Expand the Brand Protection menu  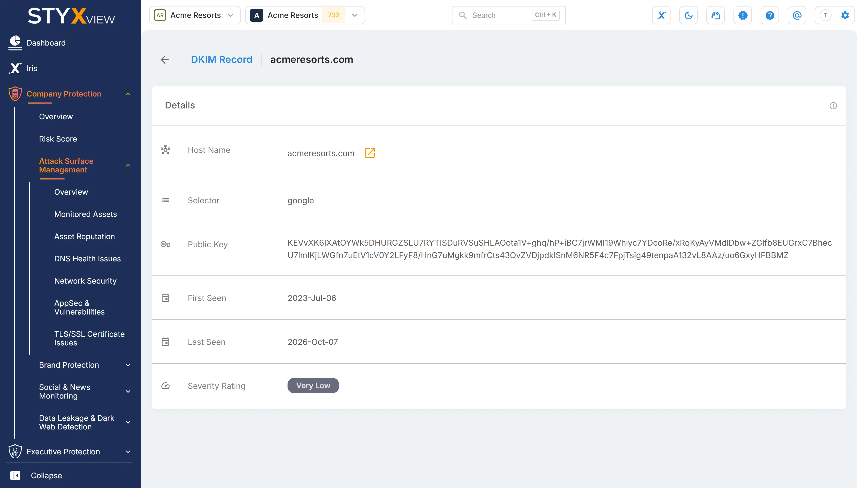128,365
